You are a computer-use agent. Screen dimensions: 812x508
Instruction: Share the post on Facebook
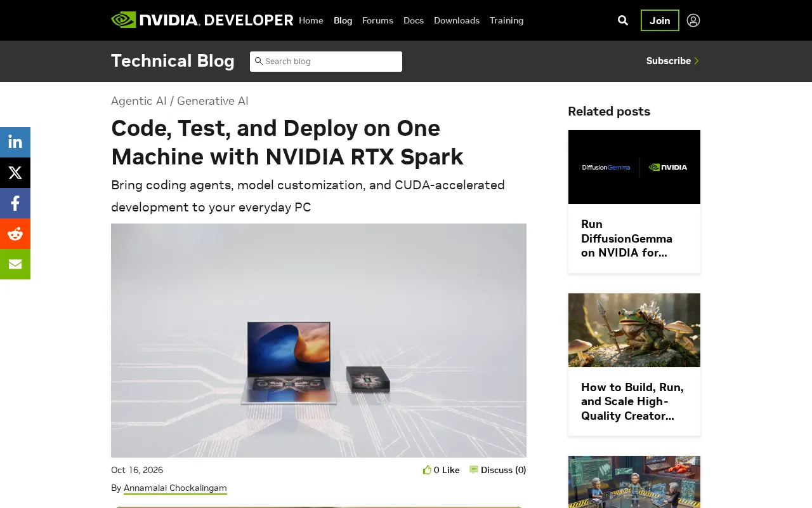click(x=15, y=203)
